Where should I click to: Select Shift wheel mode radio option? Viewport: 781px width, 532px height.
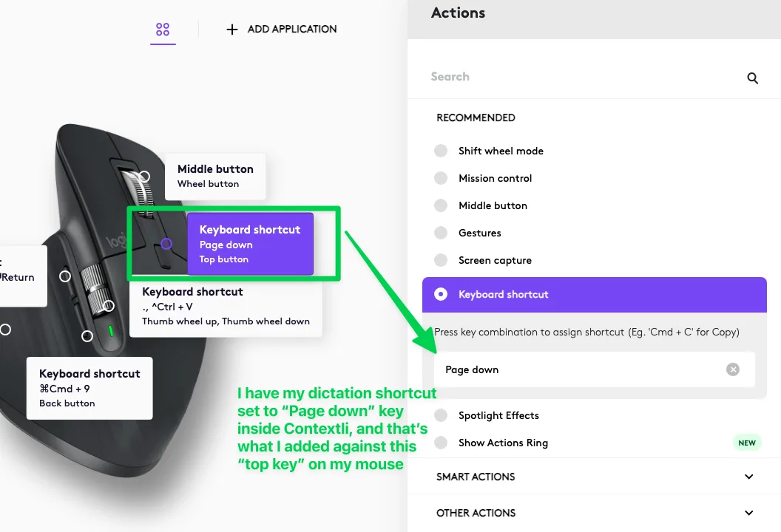(x=440, y=151)
